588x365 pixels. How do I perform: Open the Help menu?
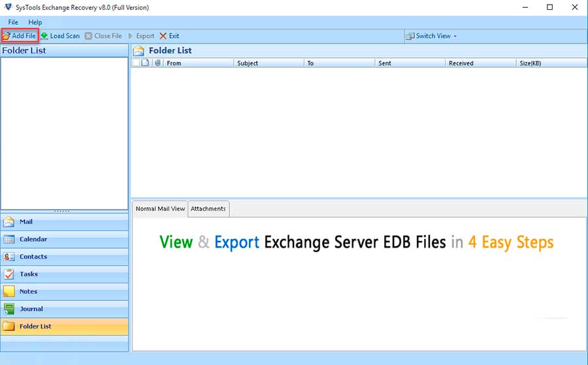pyautogui.click(x=35, y=22)
